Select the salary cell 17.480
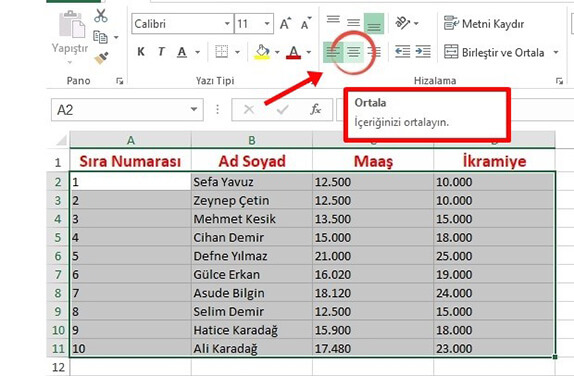Image resolution: width=574 pixels, height=376 pixels. 373,348
